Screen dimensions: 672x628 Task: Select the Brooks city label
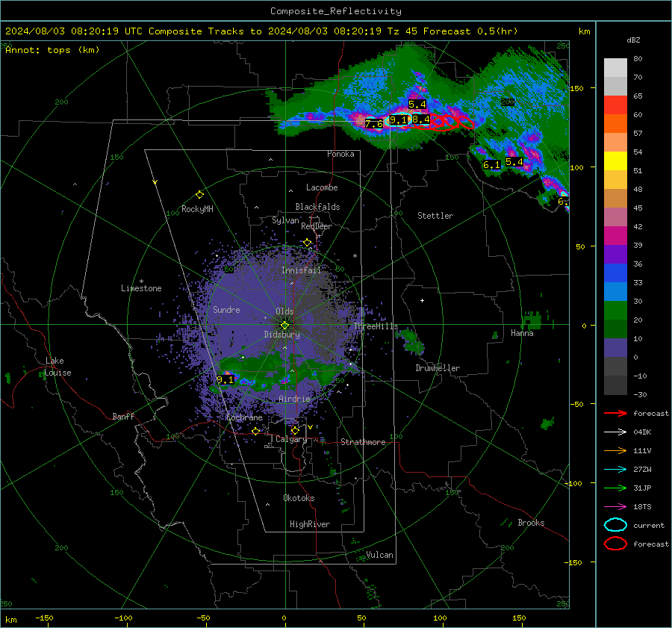[x=531, y=523]
